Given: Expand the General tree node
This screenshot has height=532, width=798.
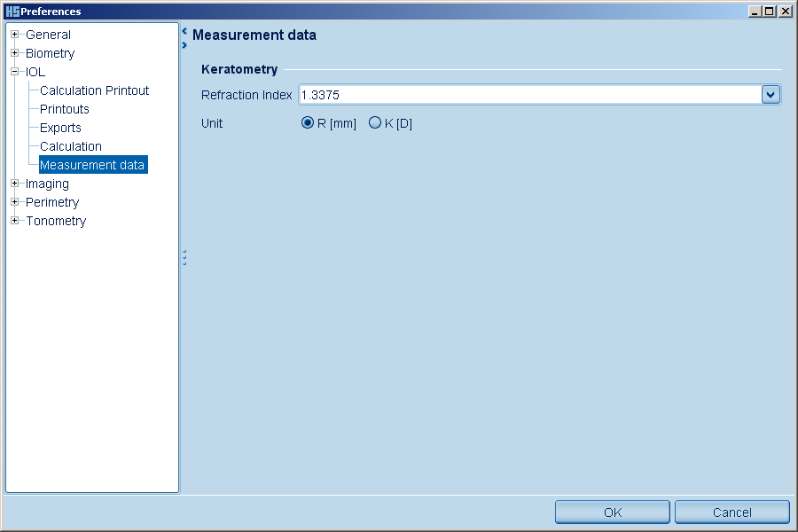Looking at the screenshot, I should tap(15, 35).
